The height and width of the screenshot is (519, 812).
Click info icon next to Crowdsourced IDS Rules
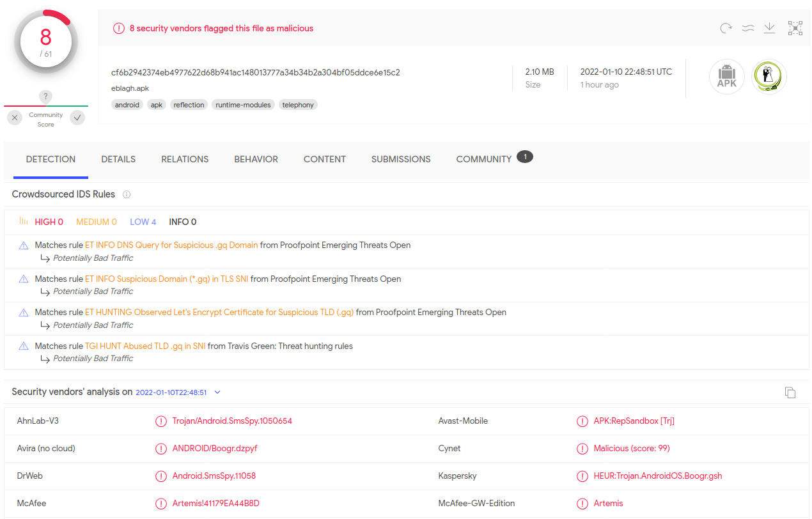(127, 194)
